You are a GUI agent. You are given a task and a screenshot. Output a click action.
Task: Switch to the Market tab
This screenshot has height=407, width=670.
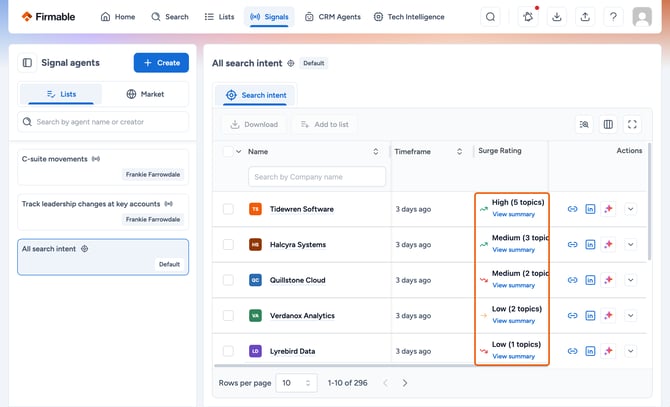[x=145, y=94]
